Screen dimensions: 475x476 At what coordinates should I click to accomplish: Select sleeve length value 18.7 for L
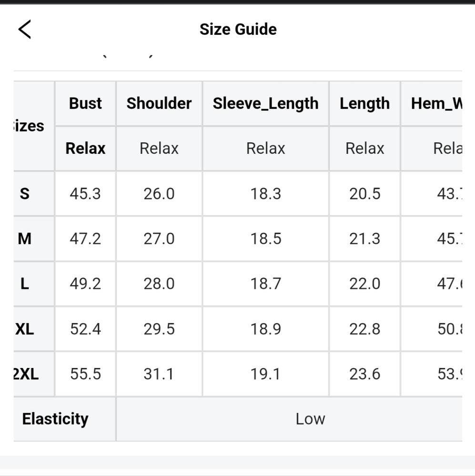tap(266, 284)
